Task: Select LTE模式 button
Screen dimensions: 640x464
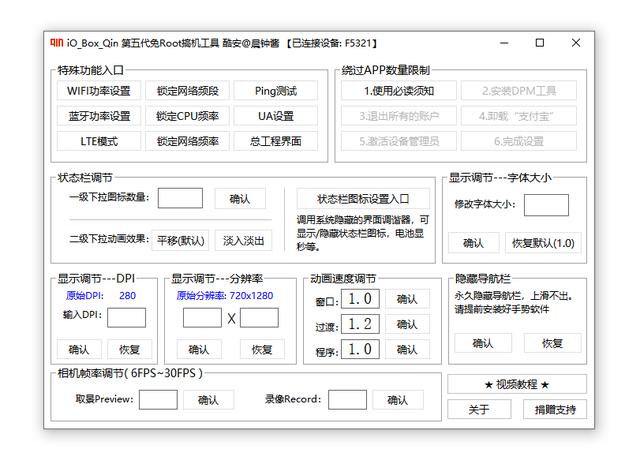Action: (99, 141)
